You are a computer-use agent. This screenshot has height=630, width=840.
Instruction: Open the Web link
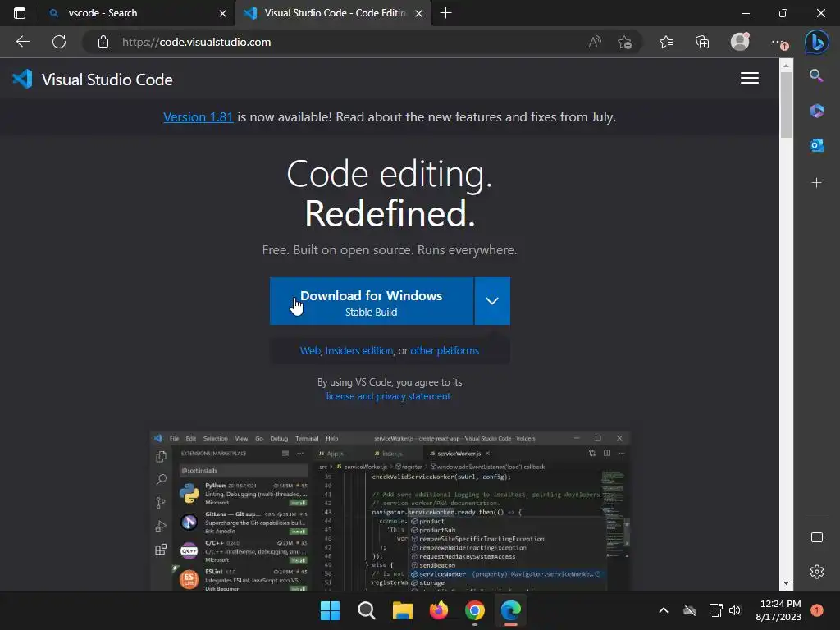click(310, 350)
